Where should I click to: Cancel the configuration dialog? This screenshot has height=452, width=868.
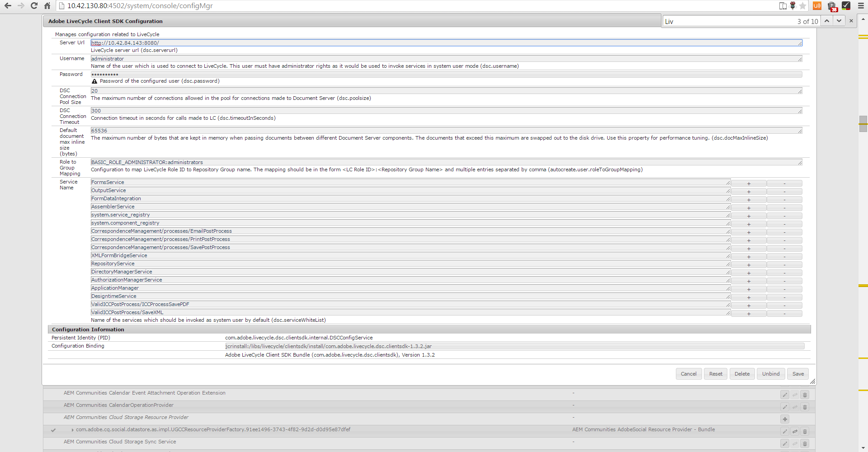click(x=689, y=374)
